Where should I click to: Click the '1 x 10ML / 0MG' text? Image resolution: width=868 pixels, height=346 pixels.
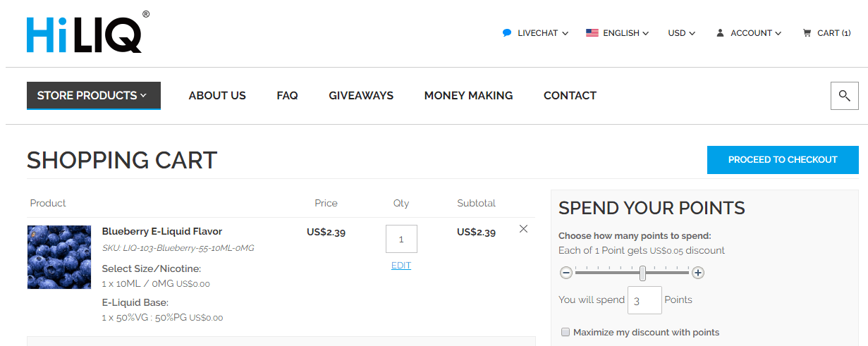tap(137, 284)
